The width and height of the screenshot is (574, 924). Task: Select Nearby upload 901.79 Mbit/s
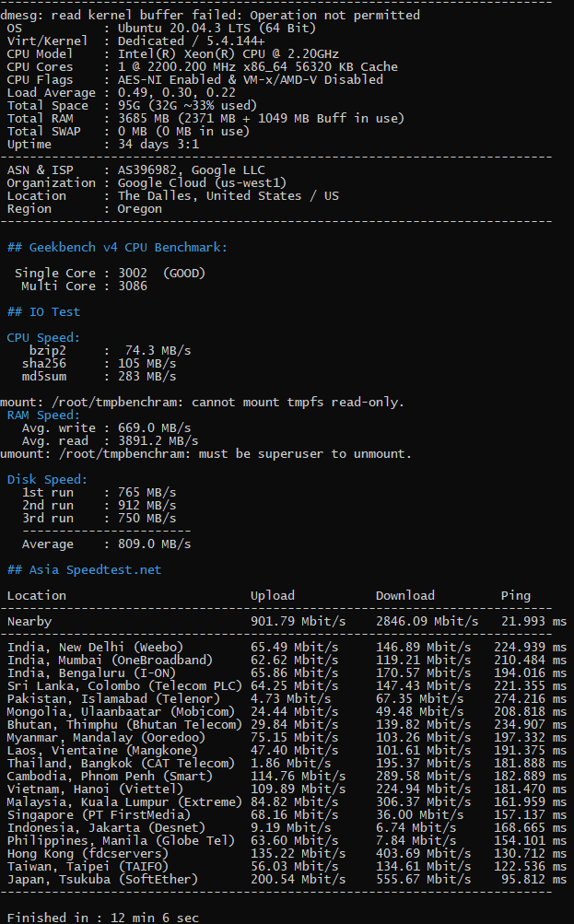pyautogui.click(x=299, y=622)
